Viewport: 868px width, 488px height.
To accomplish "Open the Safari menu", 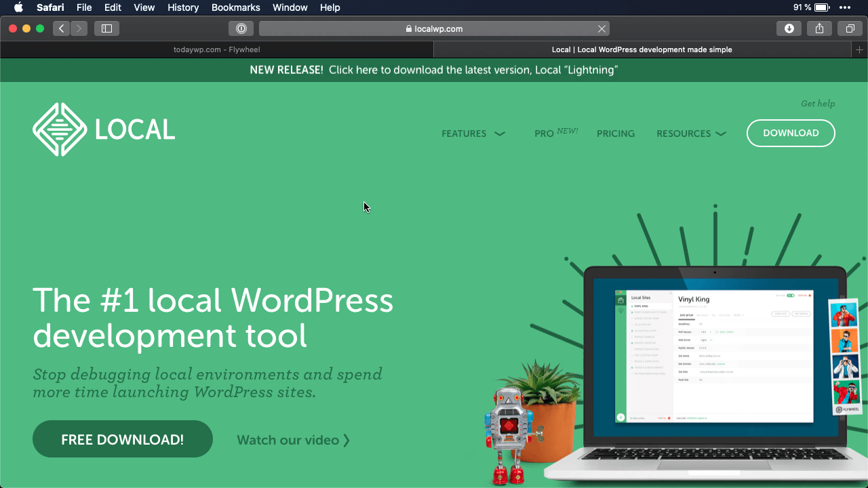I will [x=50, y=7].
